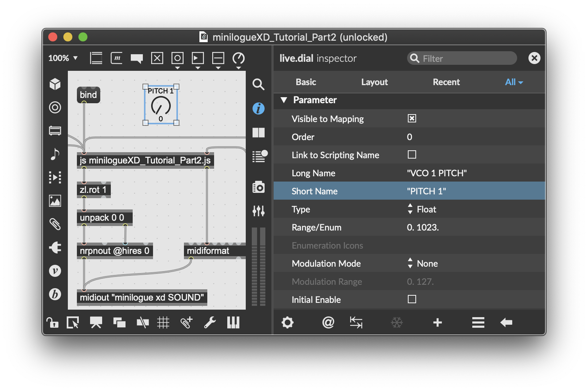Click the search magnifier in right toolbar
The width and height of the screenshot is (588, 391).
tap(258, 84)
